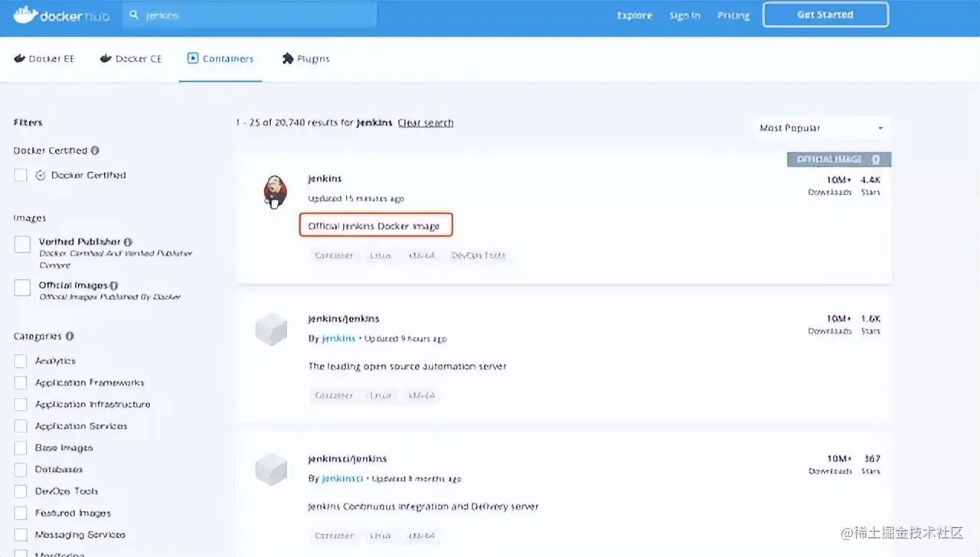
Task: Click the Official Images info icon
Action: click(114, 285)
